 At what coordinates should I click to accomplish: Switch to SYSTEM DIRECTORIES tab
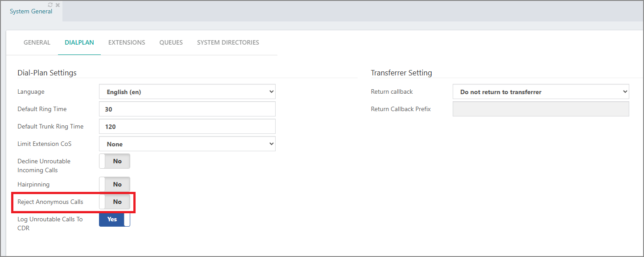click(x=228, y=42)
